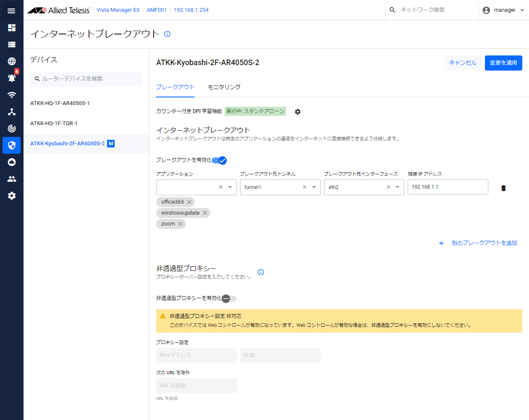The image size is (529, 420).
Task: Expand the tunnel1 source tunnel dropdown
Action: [314, 187]
